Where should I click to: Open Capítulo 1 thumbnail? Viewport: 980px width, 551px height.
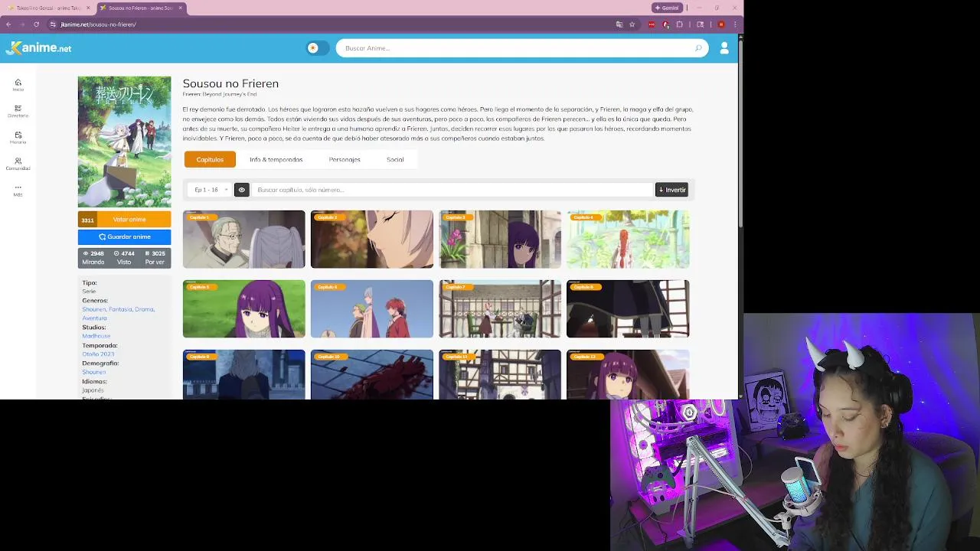click(x=243, y=240)
